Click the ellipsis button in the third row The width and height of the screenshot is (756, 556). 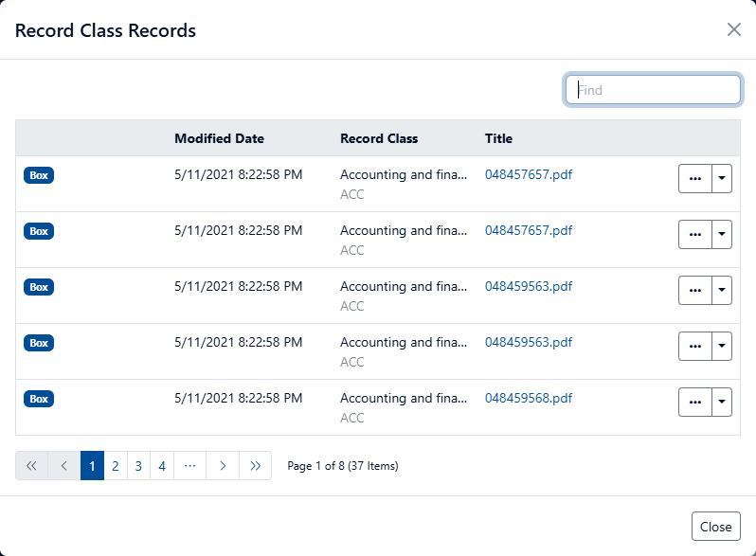click(694, 291)
